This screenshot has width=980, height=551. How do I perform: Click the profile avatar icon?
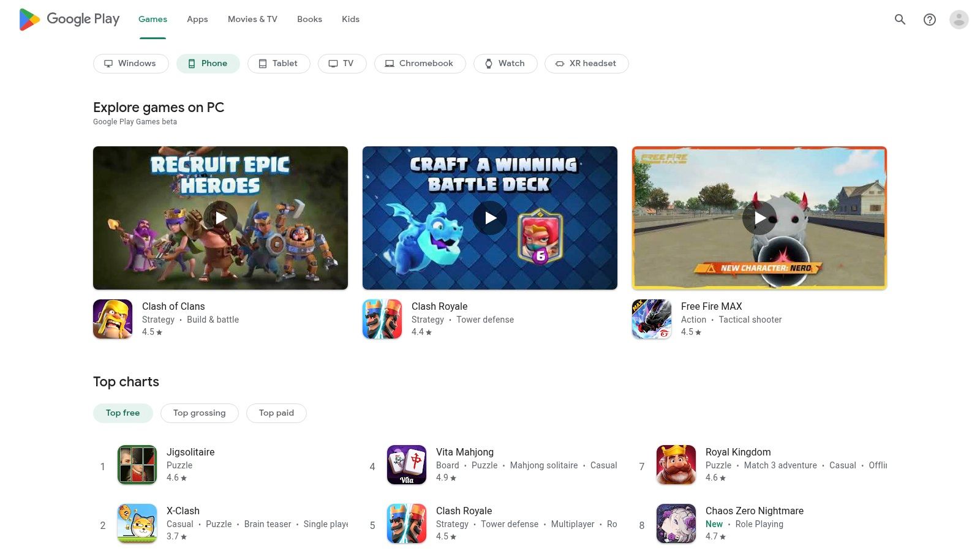click(x=957, y=19)
